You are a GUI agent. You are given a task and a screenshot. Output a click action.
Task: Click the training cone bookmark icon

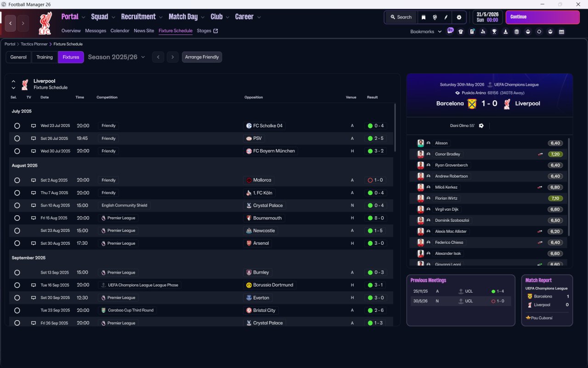[506, 32]
